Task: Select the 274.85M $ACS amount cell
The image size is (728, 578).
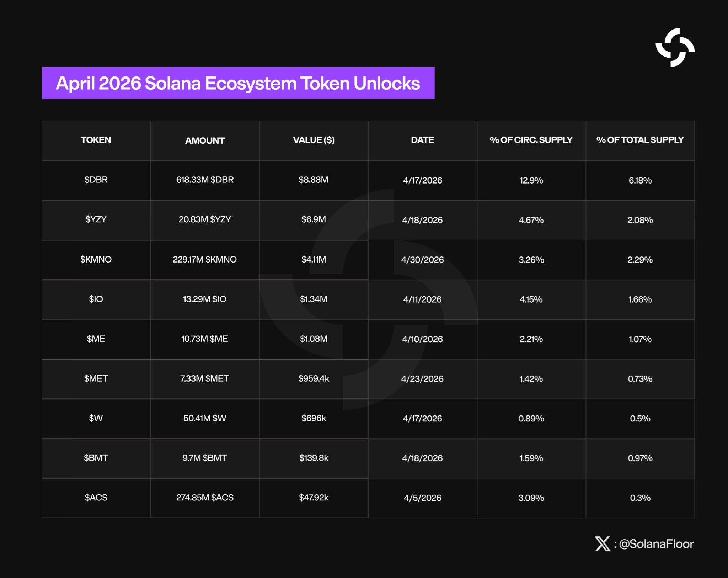Action: (205, 498)
